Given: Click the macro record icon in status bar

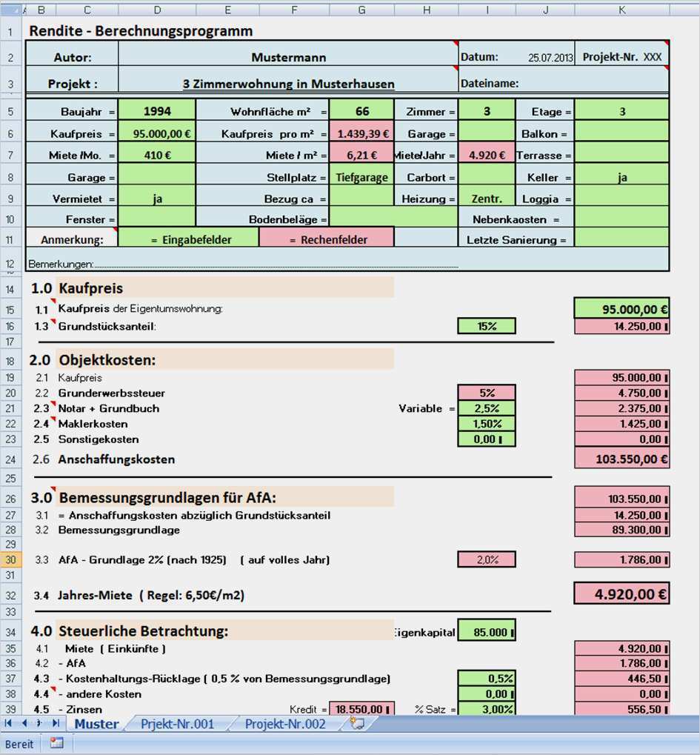Looking at the screenshot, I should (57, 743).
